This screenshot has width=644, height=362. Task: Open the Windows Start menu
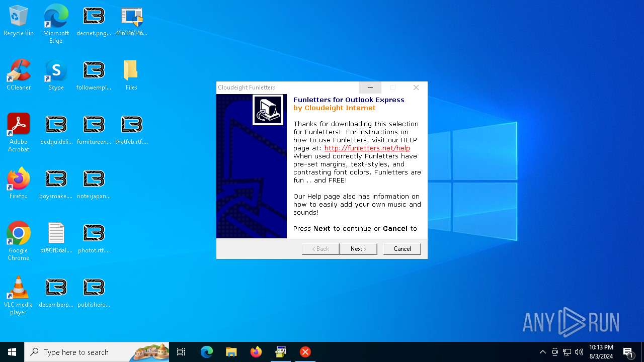point(12,352)
